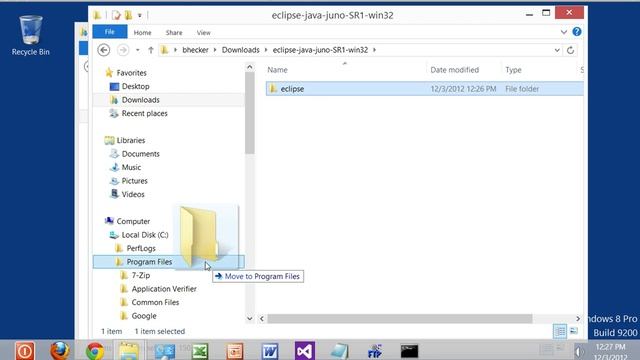Click the red power icon on taskbar
Viewport: 640px width, 360px height.
pyautogui.click(x=25, y=351)
